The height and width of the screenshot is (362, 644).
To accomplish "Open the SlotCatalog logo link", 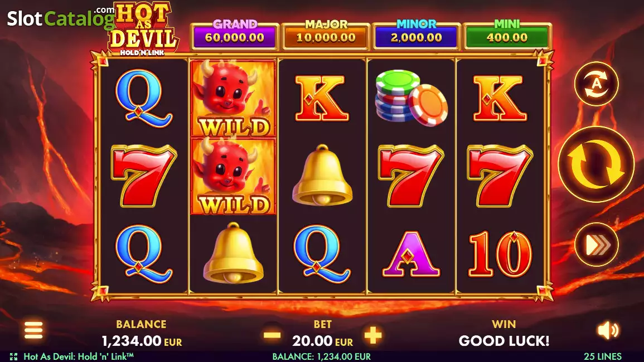I will tap(61, 18).
